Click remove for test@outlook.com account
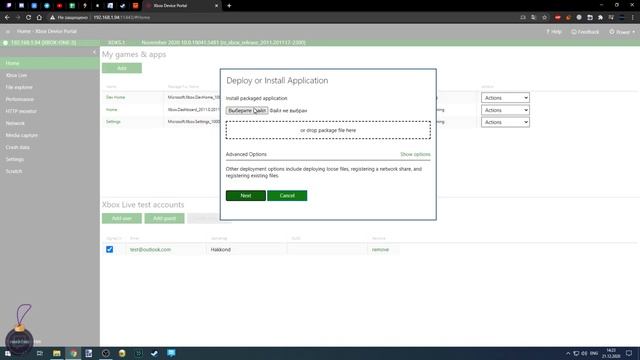 coord(380,249)
